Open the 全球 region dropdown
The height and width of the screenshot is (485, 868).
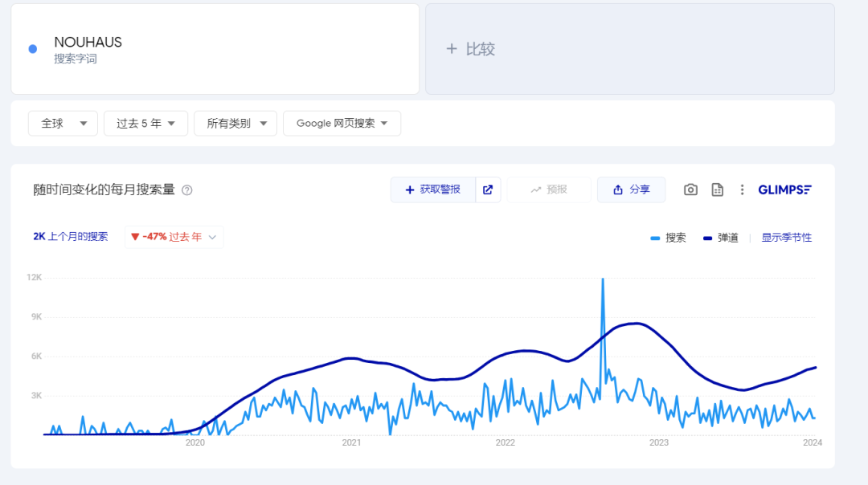(x=63, y=123)
